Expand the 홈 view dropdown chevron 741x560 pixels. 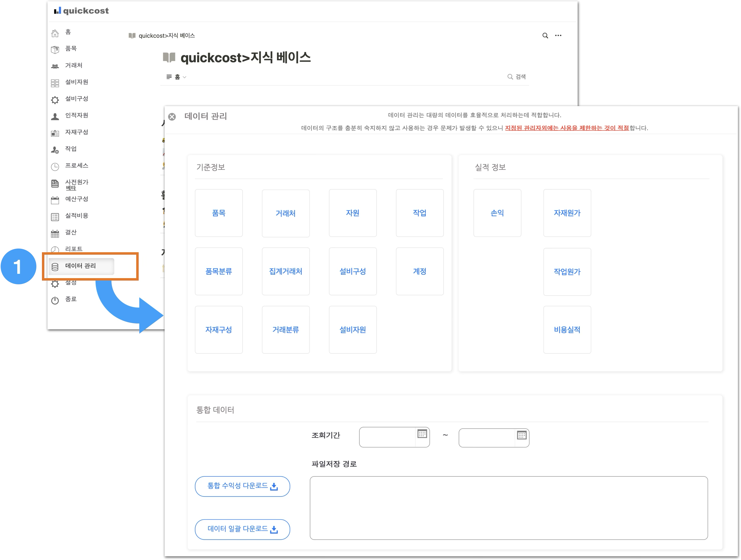(185, 77)
